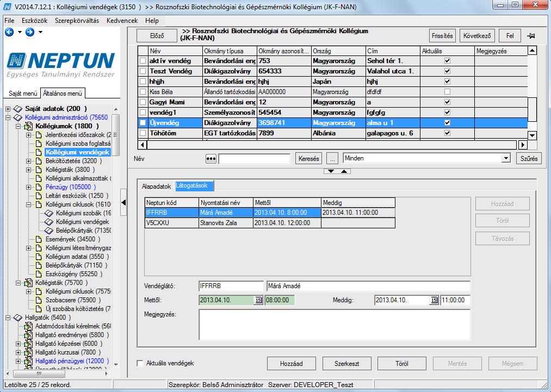Click the Eszközigény page icon
The image size is (551, 392).
pyautogui.click(x=39, y=274)
